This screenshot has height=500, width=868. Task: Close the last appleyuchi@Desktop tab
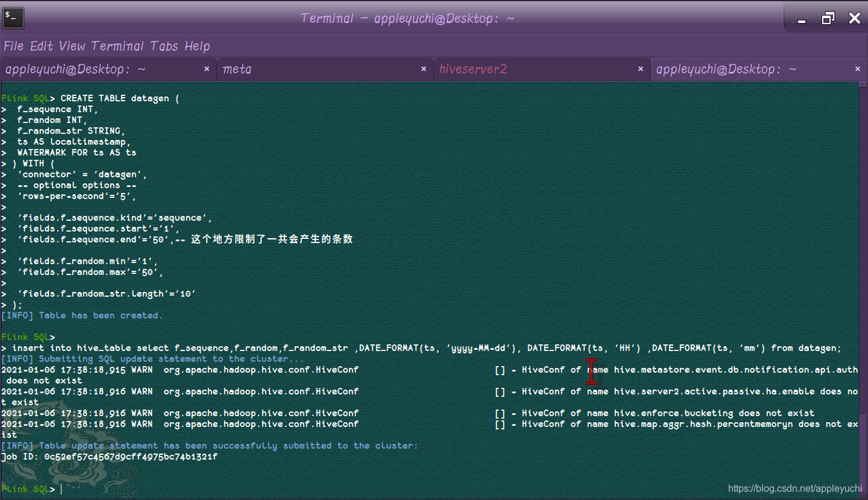point(858,69)
